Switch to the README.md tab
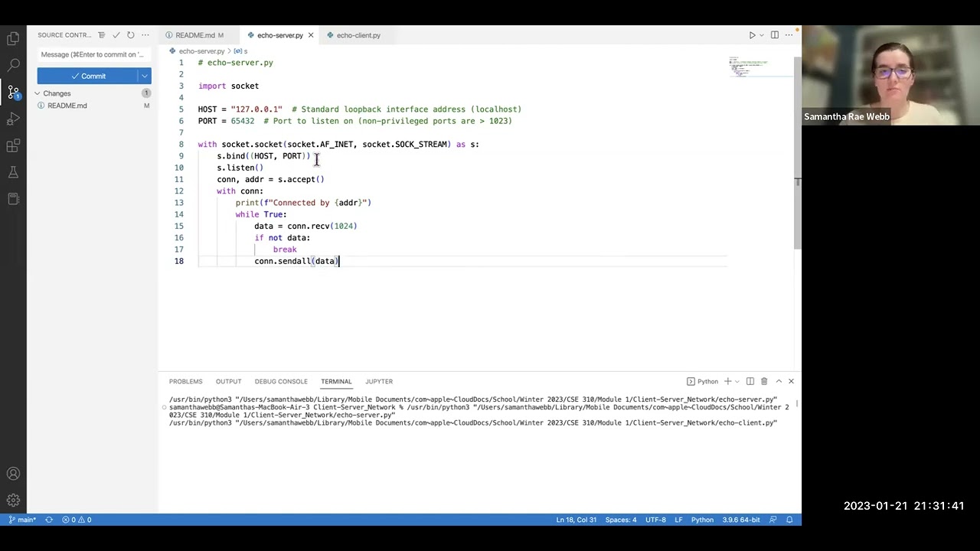This screenshot has height=551, width=980. click(198, 35)
